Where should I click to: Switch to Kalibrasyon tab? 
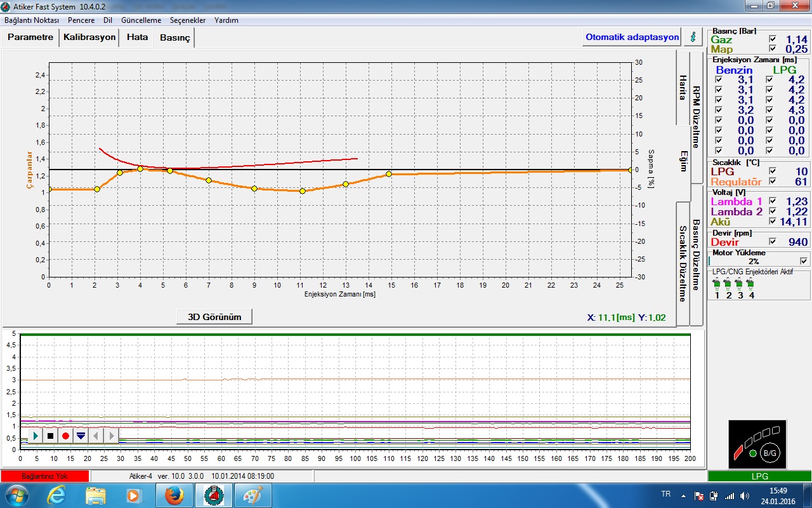[x=89, y=37]
